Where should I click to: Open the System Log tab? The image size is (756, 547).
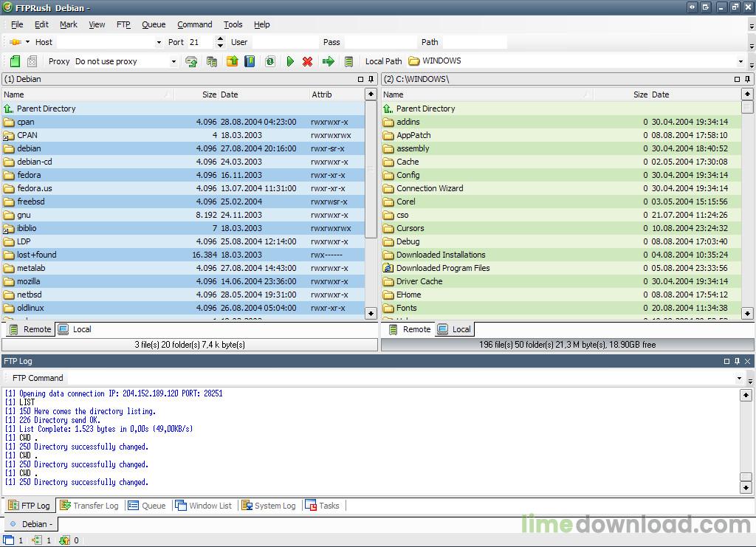269,506
